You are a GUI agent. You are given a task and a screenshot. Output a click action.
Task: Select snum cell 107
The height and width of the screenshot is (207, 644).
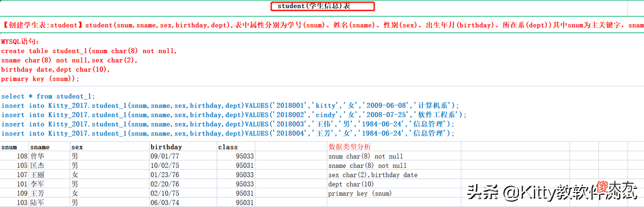(14, 174)
